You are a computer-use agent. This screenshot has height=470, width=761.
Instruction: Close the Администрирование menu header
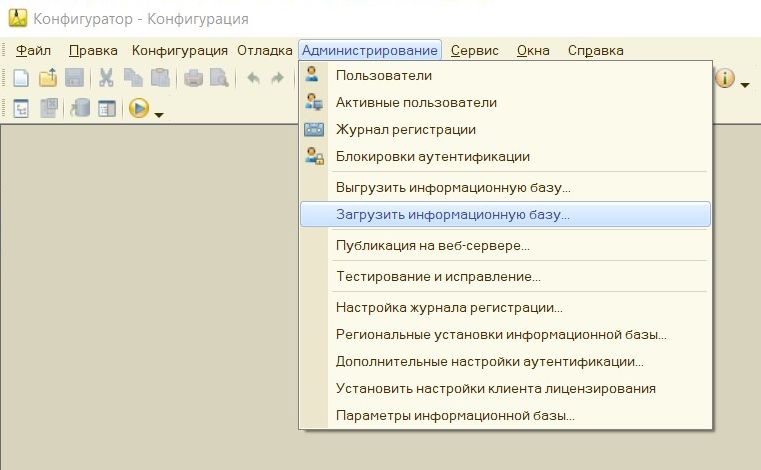370,50
